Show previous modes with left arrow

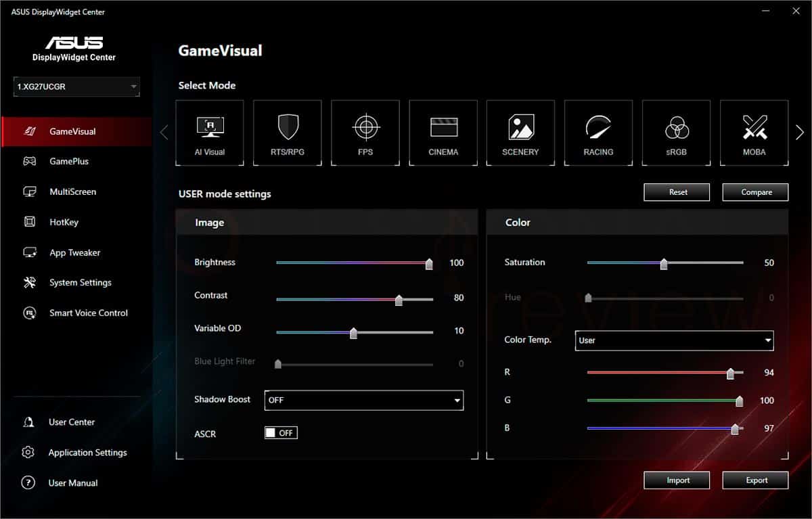(x=164, y=133)
